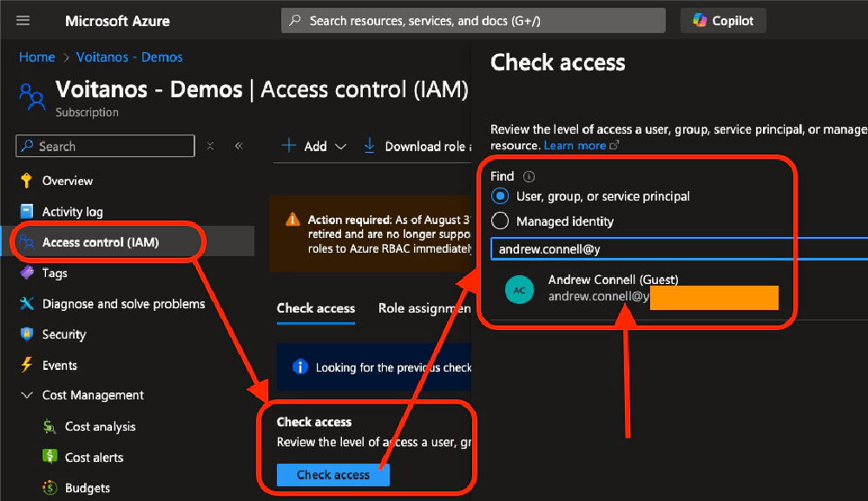This screenshot has height=501, width=868.
Task: Click the Diagnose and solve problems wrench icon
Action: click(x=26, y=304)
